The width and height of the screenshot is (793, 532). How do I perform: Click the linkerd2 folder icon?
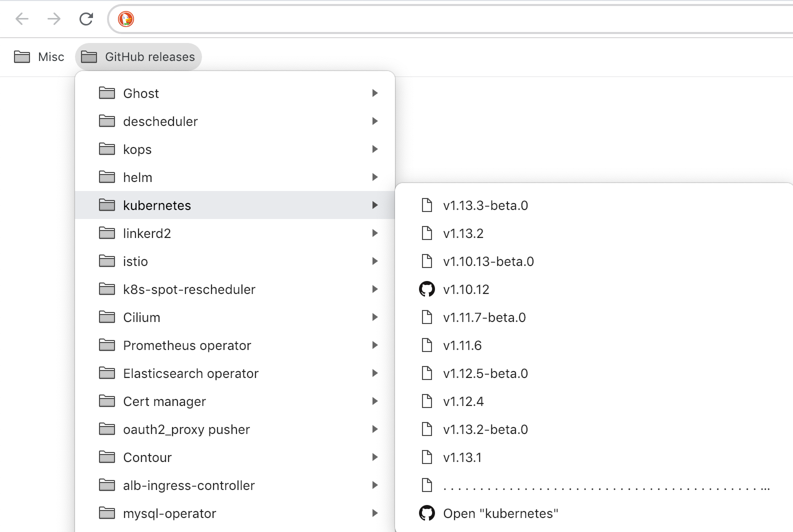(x=107, y=233)
